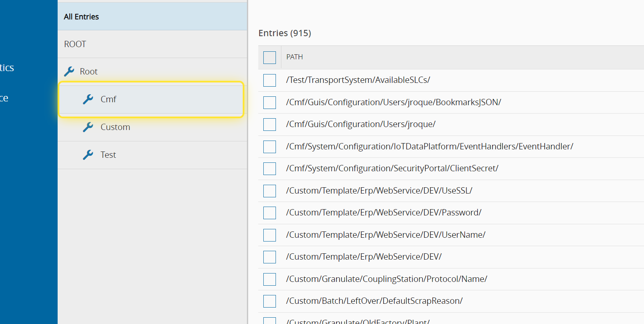Toggle the select-all checkbox in PATH header
This screenshot has width=644, height=324.
270,57
